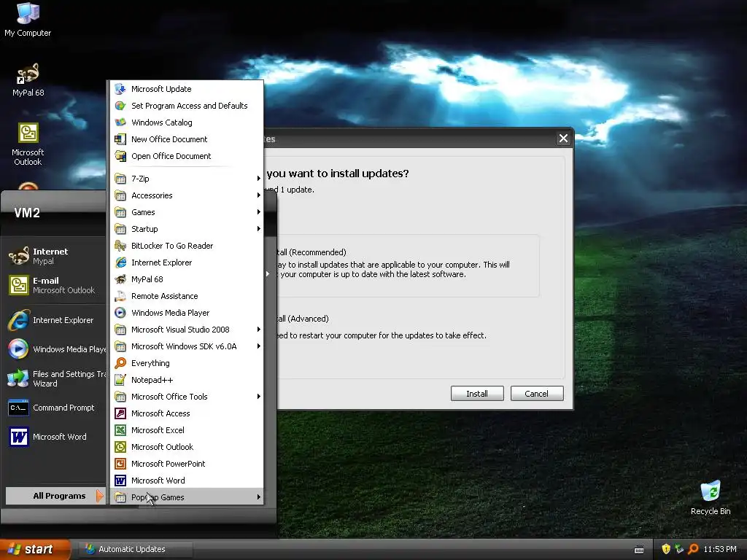Open Microsoft Excel
Screen dimensions: 747x560
coord(186,430)
